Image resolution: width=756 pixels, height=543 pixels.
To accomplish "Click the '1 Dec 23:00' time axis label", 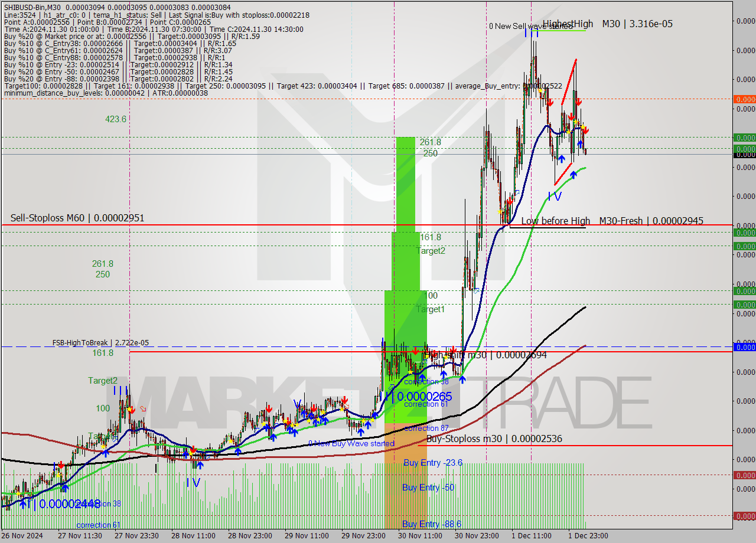I will point(588,536).
